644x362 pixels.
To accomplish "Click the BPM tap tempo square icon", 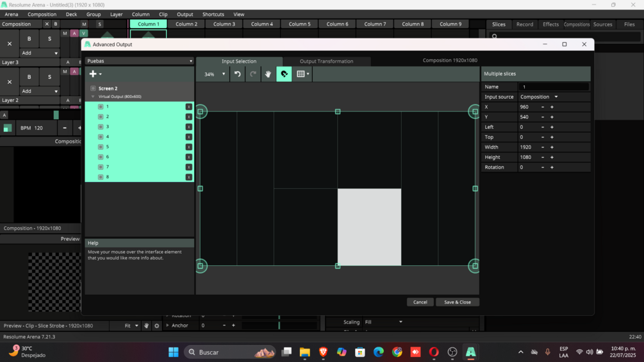I will point(8,128).
